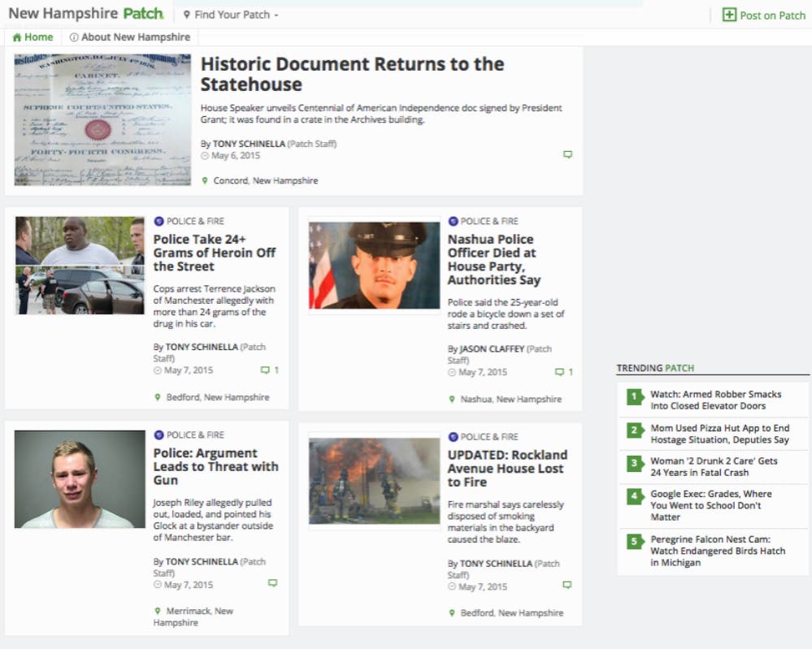This screenshot has height=649, width=812.
Task: Open trending story about Pizza Hut App hostage
Action: 719,434
